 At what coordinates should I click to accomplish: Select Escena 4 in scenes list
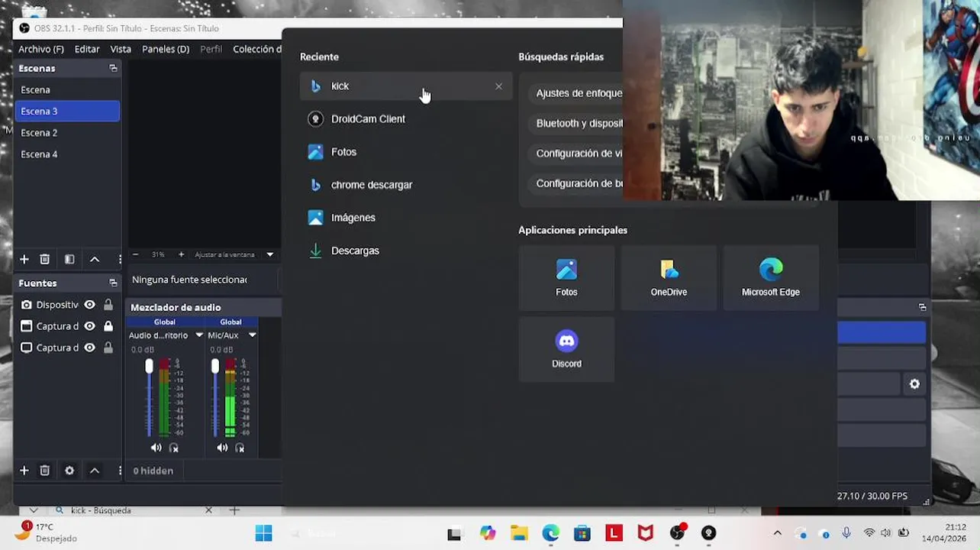[67, 154]
